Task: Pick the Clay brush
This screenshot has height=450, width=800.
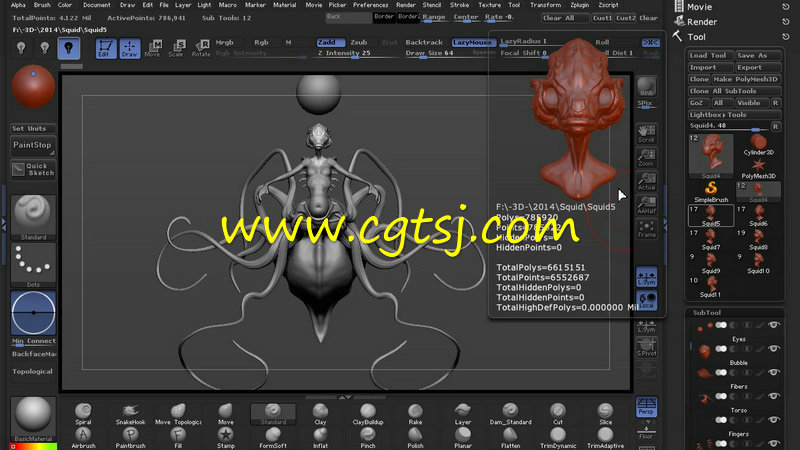Action: point(320,414)
